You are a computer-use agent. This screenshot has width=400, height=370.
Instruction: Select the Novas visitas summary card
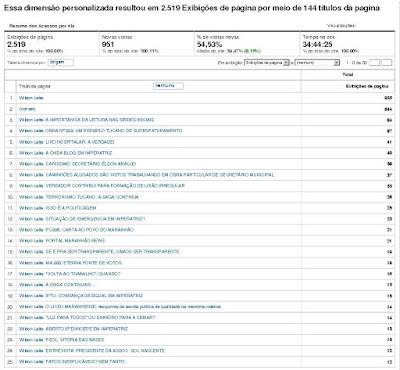click(x=146, y=44)
